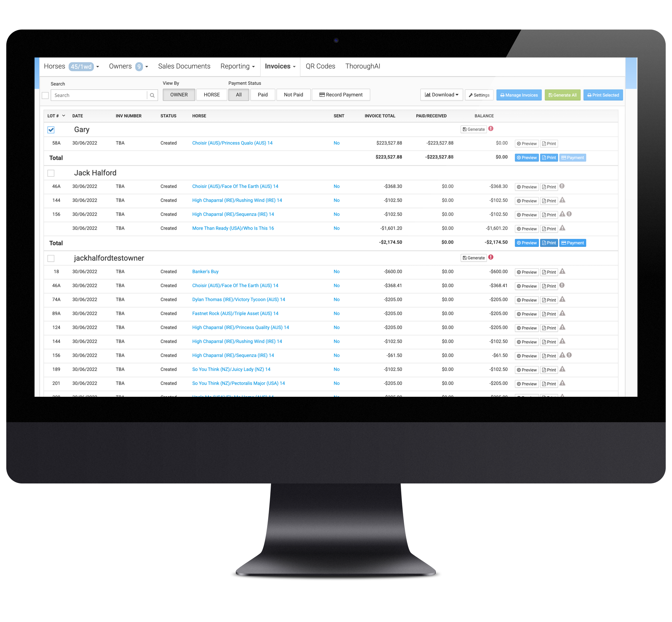The image size is (672, 622).
Task: Enable the Gary owner row checkbox
Action: point(50,130)
